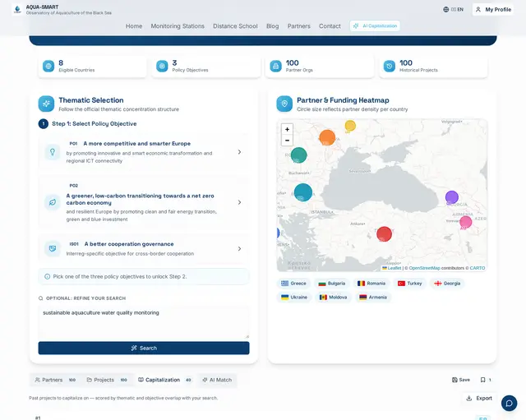526x420 pixels.
Task: Click the AQUA-SMART water drop logo
Action: click(x=17, y=9)
